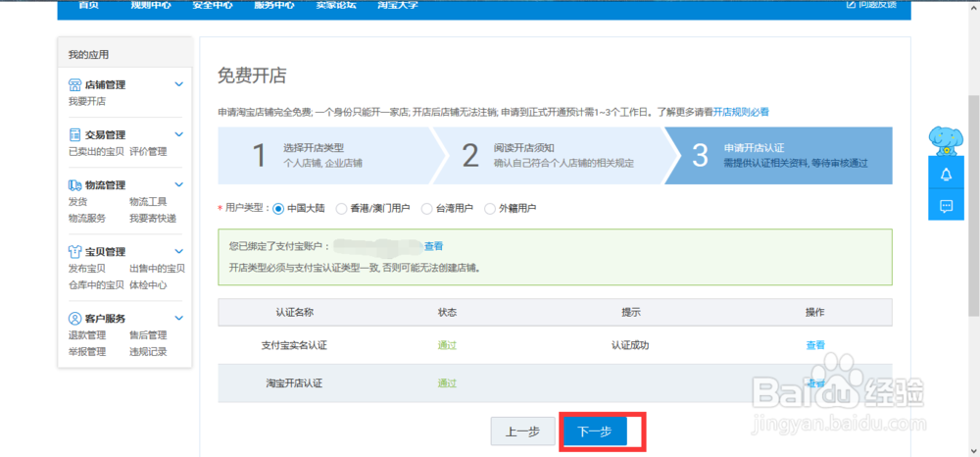Select 台湾用户 radio option

(x=427, y=209)
